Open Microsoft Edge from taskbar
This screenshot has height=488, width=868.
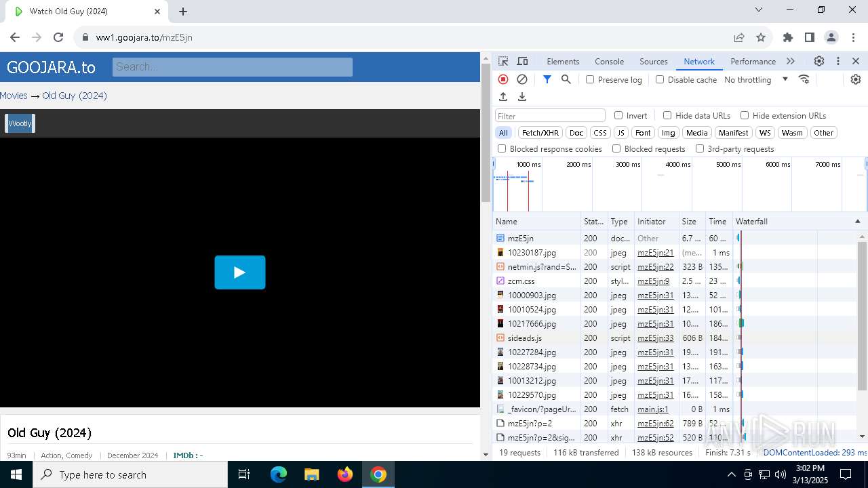(279, 474)
